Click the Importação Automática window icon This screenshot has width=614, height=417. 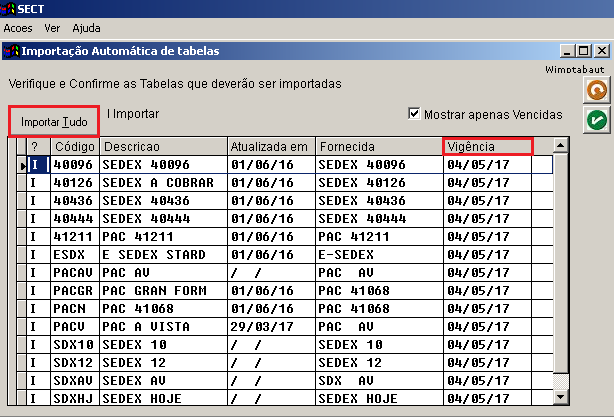(x=11, y=51)
